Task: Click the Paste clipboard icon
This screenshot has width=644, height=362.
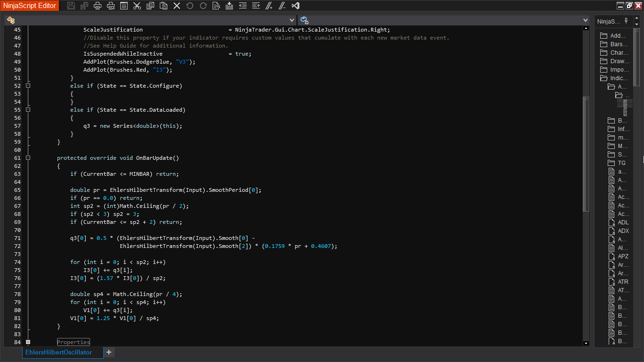Action: pos(164,6)
